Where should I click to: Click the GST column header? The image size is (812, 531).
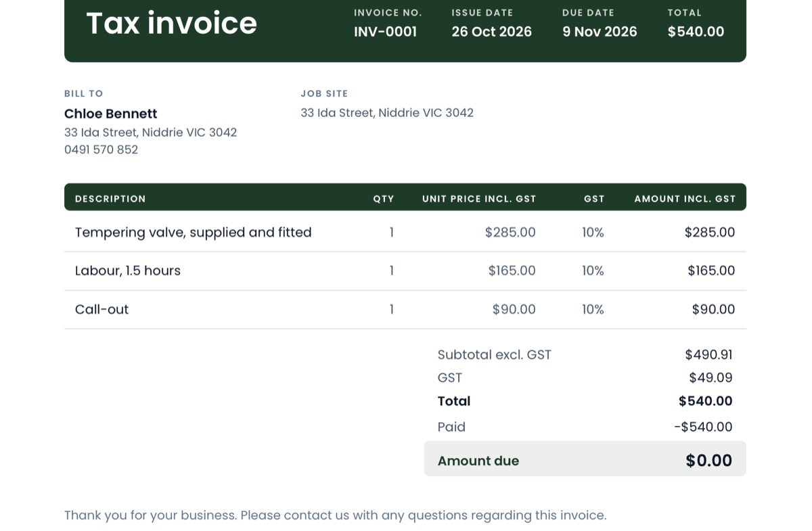pos(594,199)
